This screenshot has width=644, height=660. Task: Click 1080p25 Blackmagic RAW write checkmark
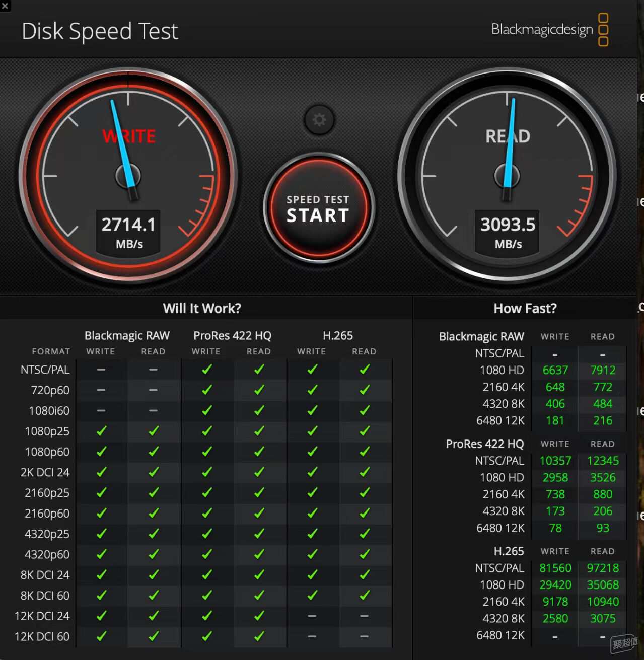coord(101,431)
